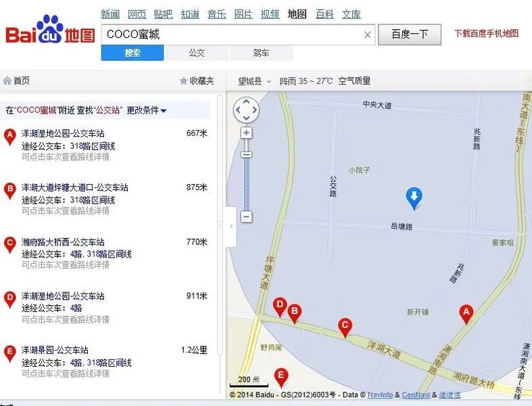Zoom out with the minus button
Screen dimensions: 532x406
pos(246,217)
